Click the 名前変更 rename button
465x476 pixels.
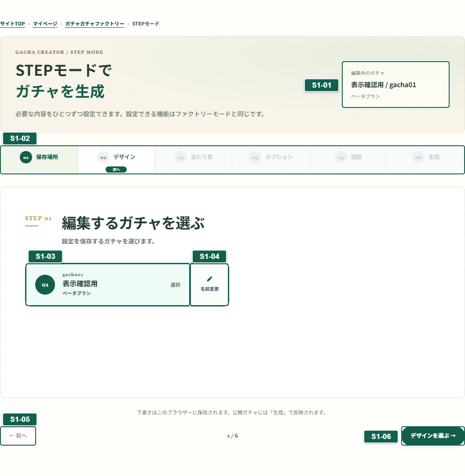[x=209, y=285]
